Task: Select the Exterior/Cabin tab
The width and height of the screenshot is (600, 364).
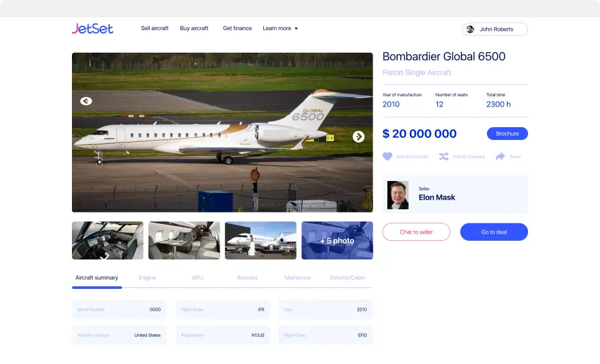Action: click(348, 277)
